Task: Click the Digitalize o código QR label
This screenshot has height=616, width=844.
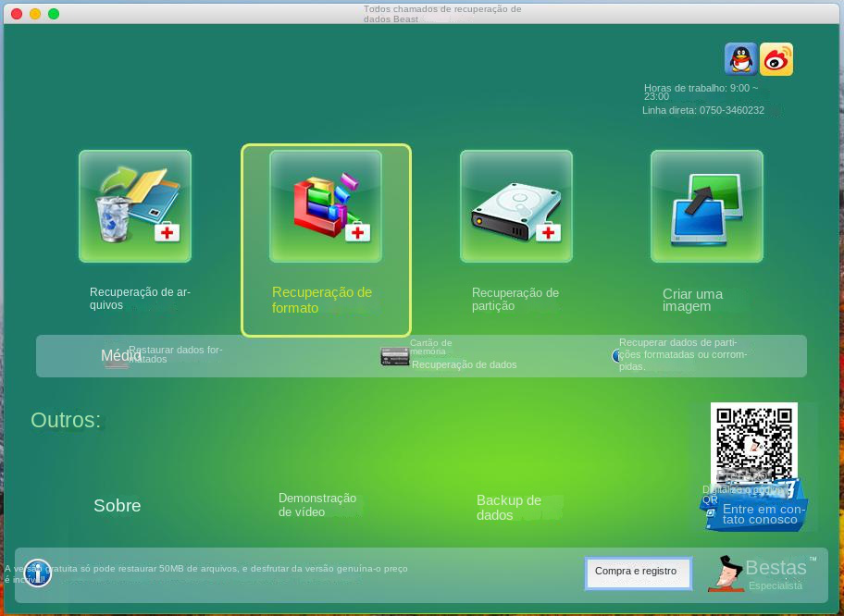Action: [743, 495]
